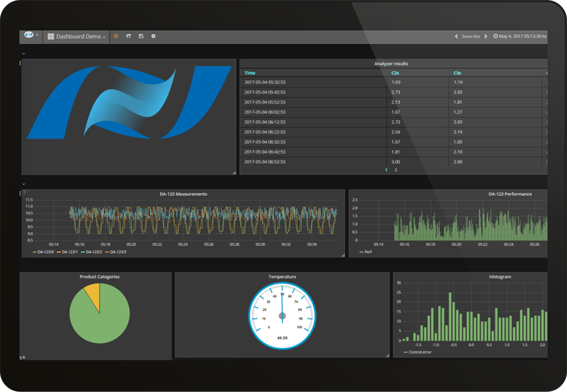Viewport: 567px width, 392px height.
Task: Shift time range backward with left arrow
Action: (x=456, y=37)
